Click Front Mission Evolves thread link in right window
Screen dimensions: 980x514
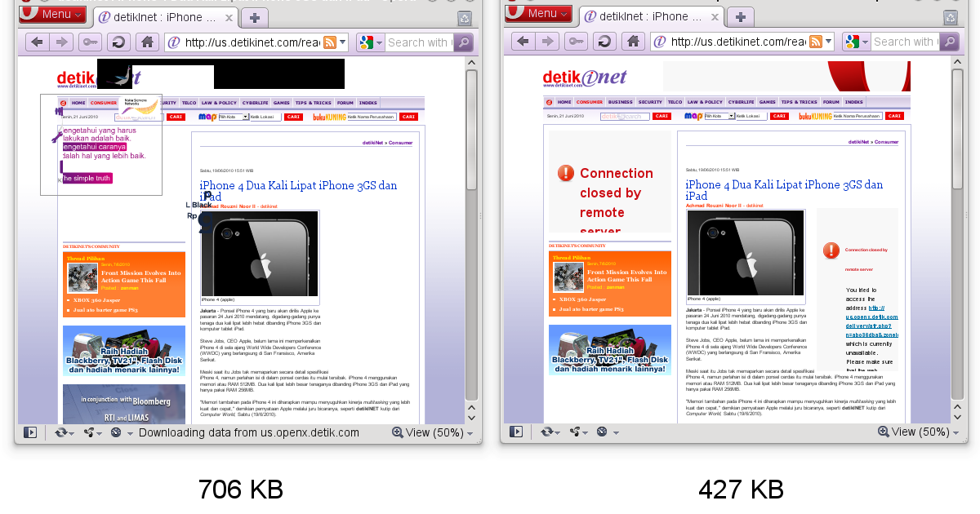627,277
